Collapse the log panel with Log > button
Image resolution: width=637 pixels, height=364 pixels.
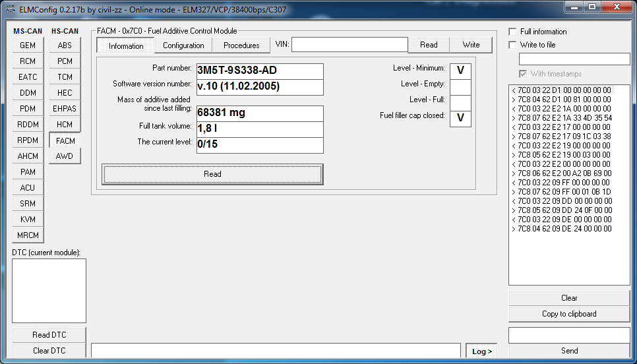pos(482,351)
